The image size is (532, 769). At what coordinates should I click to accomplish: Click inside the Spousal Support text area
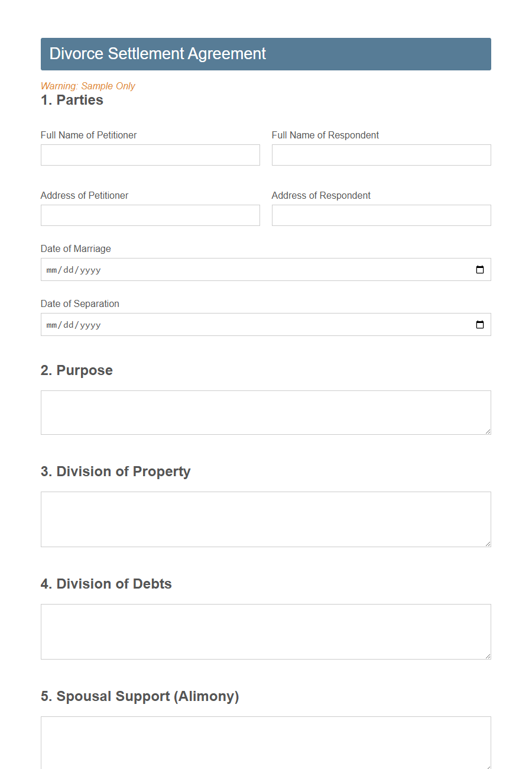pyautogui.click(x=265, y=742)
